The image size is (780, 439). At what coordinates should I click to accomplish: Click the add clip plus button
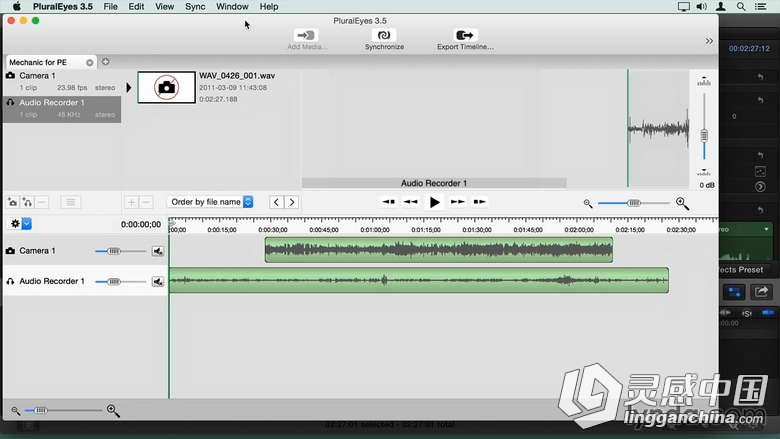pos(131,202)
